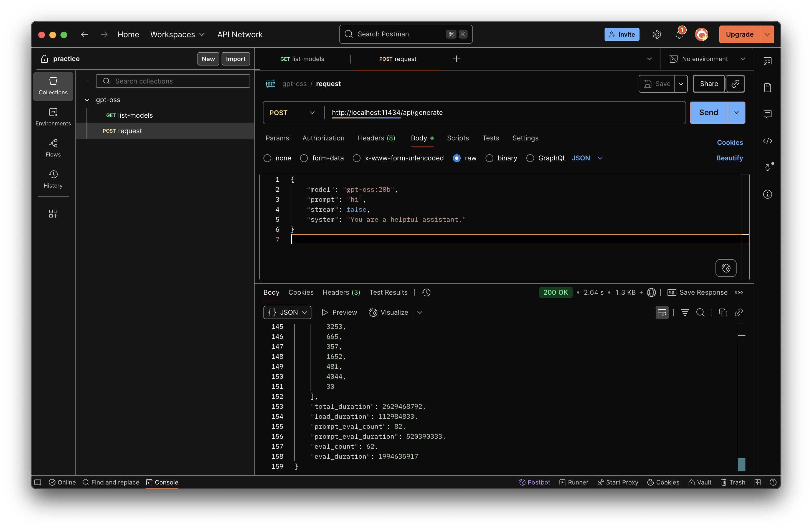812x530 pixels.
Task: Click the response scrollbar thumb
Action: click(741, 464)
